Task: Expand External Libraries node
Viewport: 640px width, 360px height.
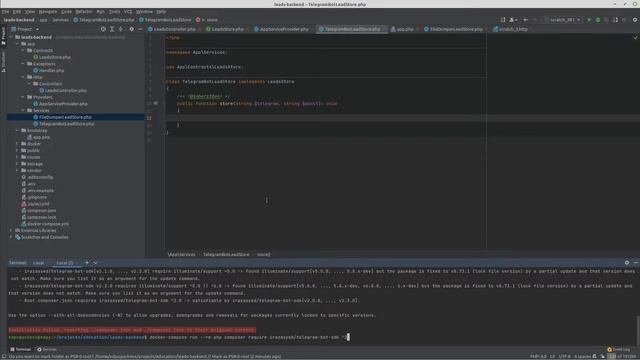Action: point(11,230)
